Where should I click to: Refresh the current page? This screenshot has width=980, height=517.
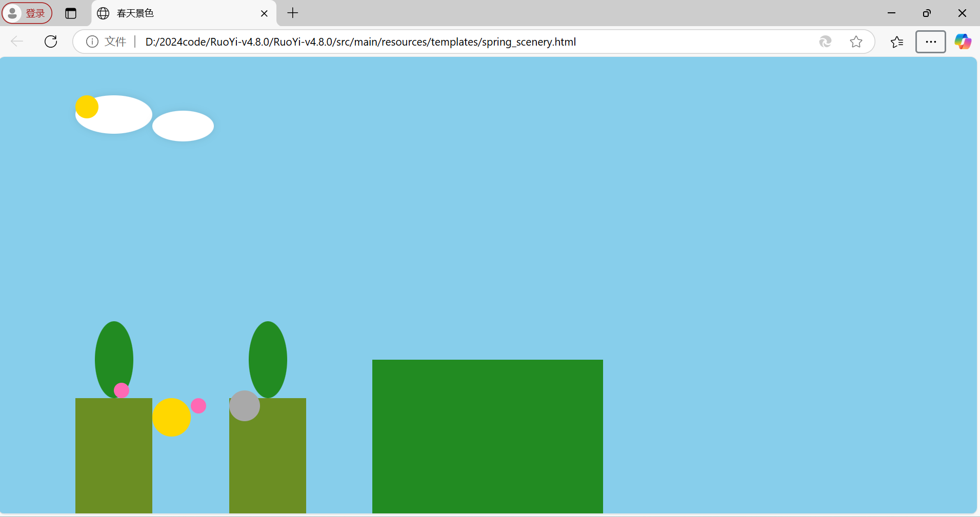tap(51, 42)
